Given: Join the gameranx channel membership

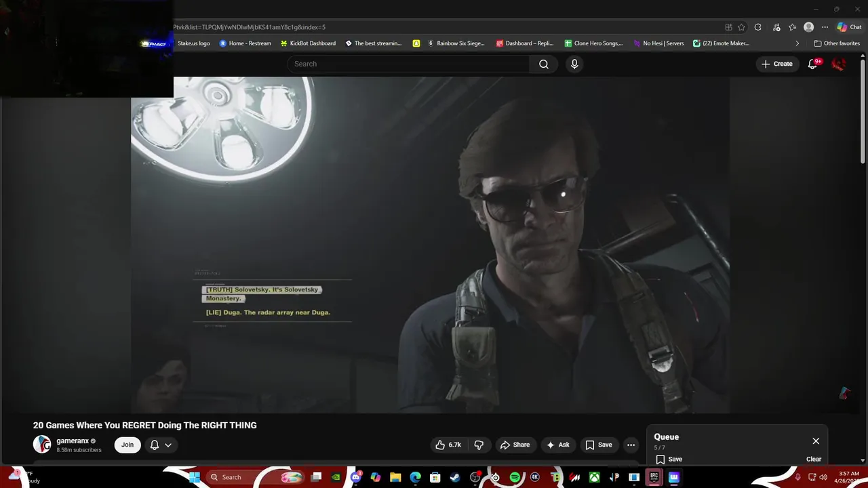Looking at the screenshot, I should [x=127, y=445].
